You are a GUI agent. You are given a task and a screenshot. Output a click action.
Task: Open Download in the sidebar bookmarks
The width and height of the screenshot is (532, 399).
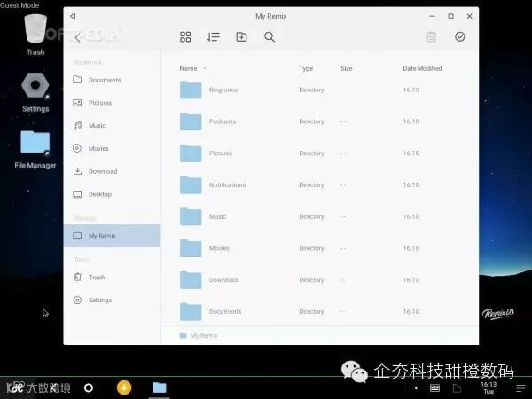tap(113, 171)
